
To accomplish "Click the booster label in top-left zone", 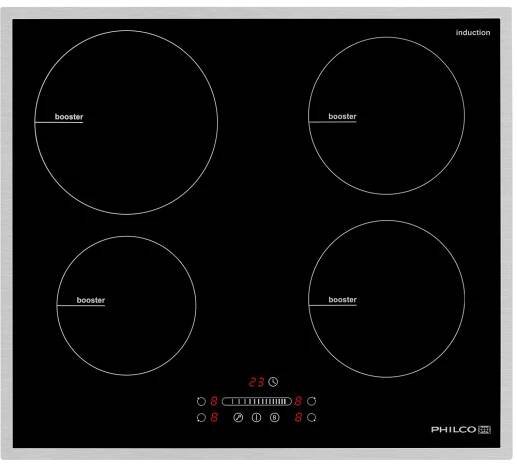I will point(69,117).
